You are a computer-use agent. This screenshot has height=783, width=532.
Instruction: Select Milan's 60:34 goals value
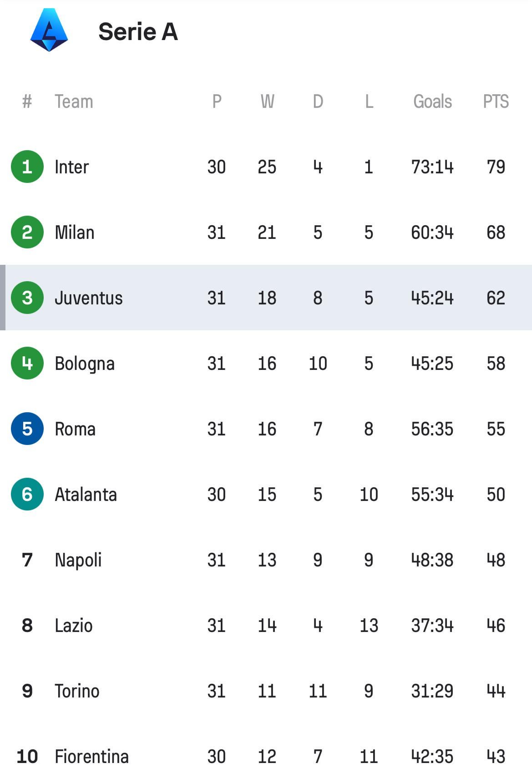point(432,232)
